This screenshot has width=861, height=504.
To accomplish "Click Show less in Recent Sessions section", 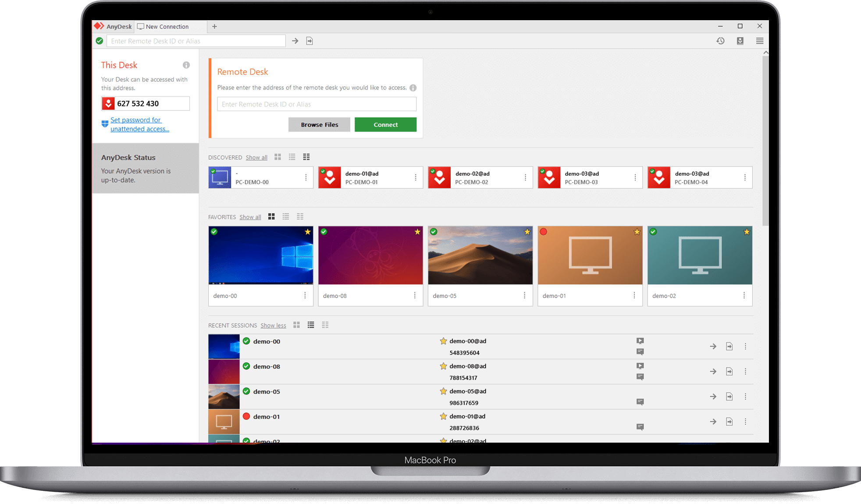I will pyautogui.click(x=273, y=324).
